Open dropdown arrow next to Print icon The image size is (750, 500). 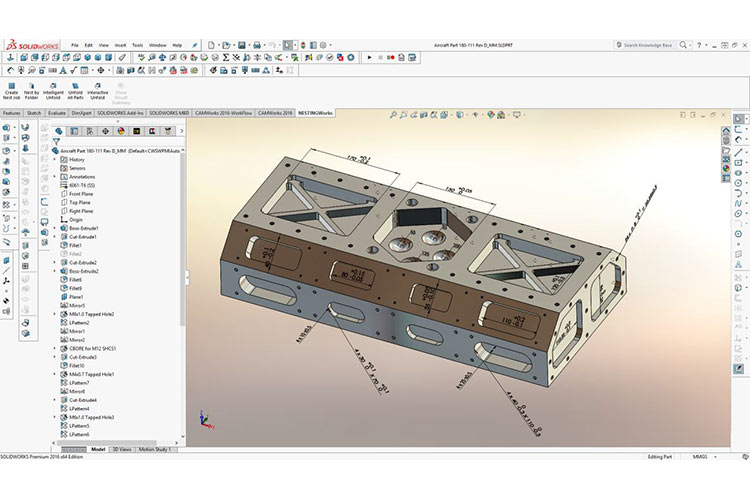264,45
